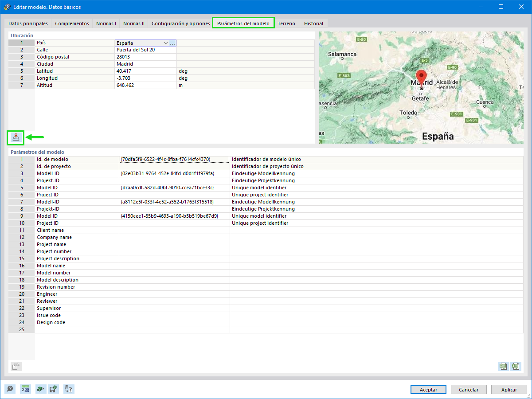This screenshot has width=532, height=399.
Task: Click the help search icon in bottom bar
Action: pos(10,389)
